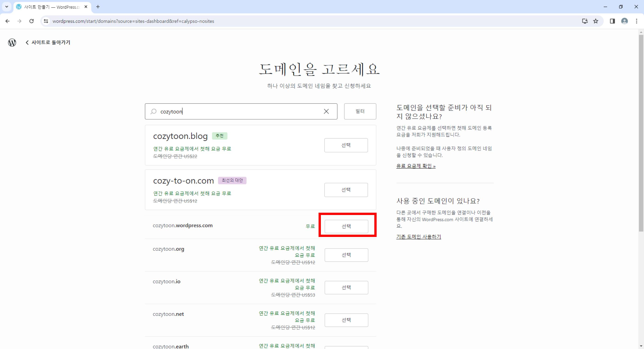The image size is (644, 349).
Task: Go back with browser back arrow
Action: (8, 21)
